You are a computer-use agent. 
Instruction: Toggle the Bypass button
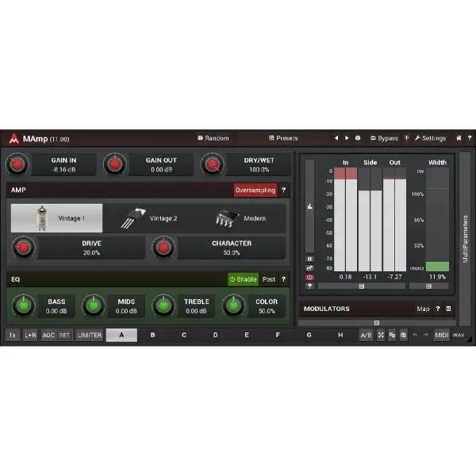383,138
